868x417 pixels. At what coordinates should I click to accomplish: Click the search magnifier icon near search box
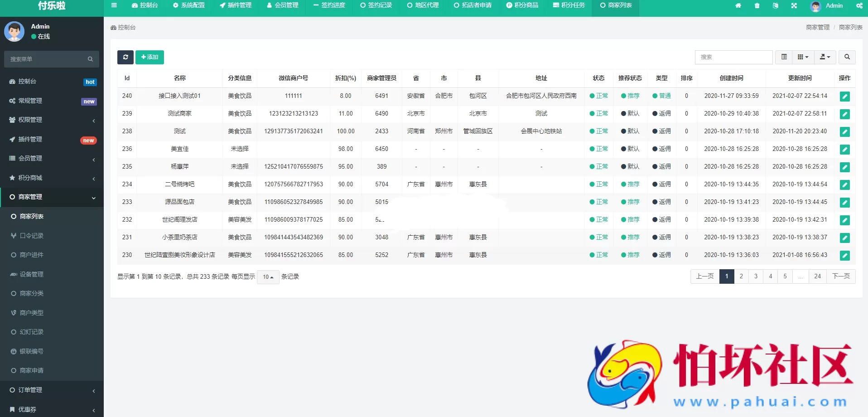847,57
